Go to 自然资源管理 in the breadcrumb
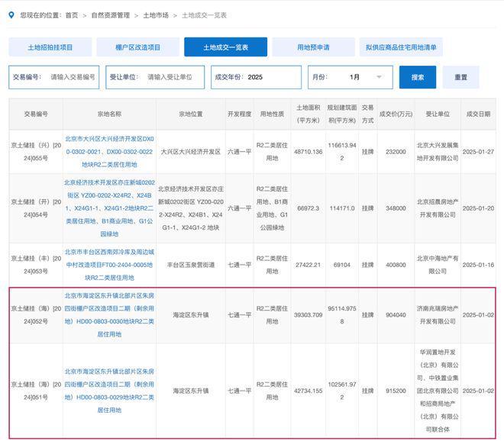The width and height of the screenshot is (504, 441). 108,15
